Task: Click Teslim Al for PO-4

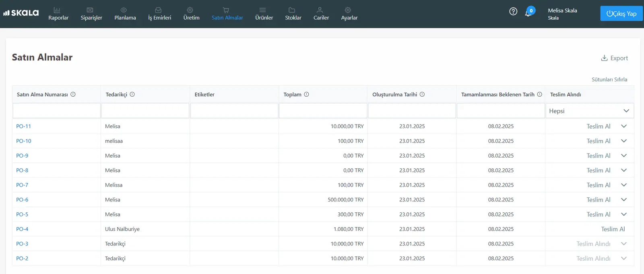Action: pyautogui.click(x=613, y=229)
